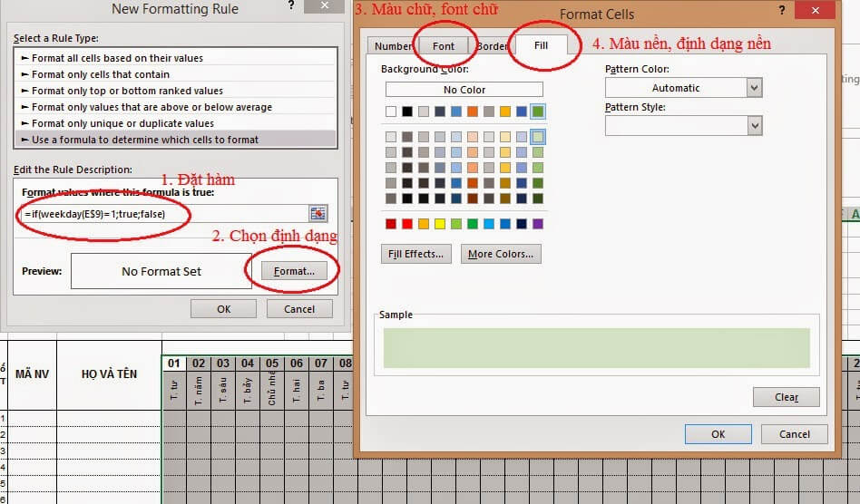
Task: Open the Number tab
Action: coord(393,46)
